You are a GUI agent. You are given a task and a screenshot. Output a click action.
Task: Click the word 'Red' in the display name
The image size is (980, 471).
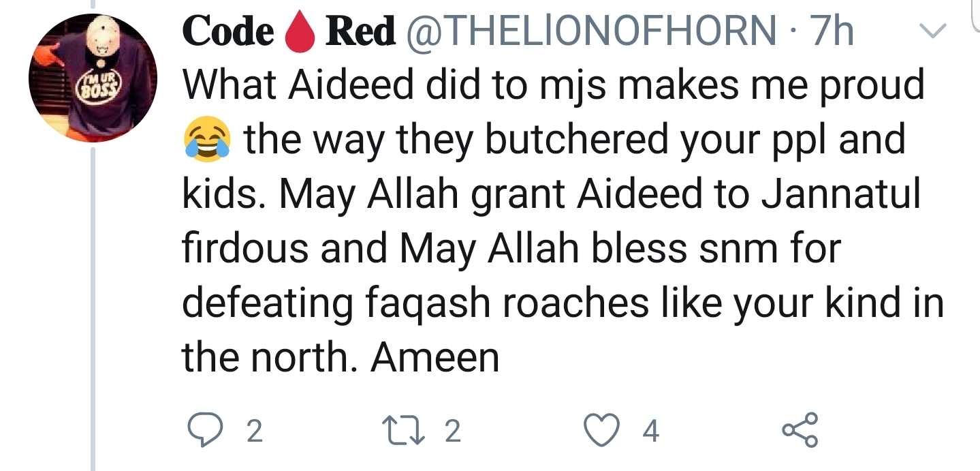(361, 31)
